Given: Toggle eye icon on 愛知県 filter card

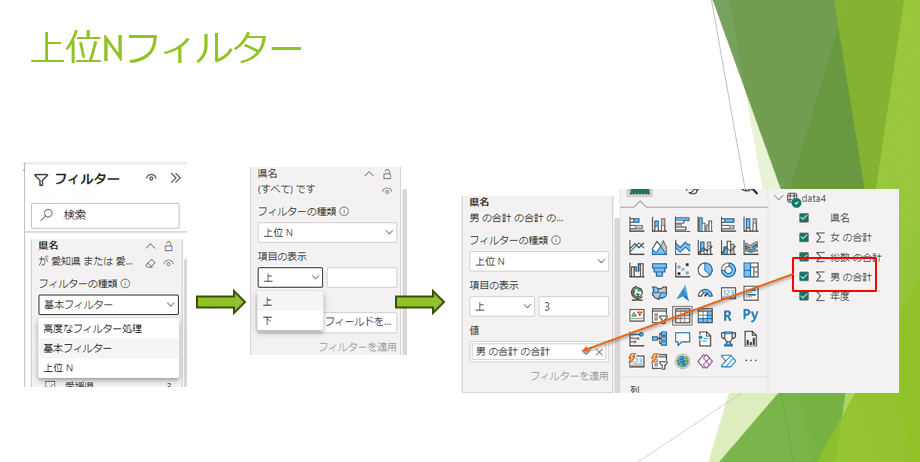Looking at the screenshot, I should point(168,263).
